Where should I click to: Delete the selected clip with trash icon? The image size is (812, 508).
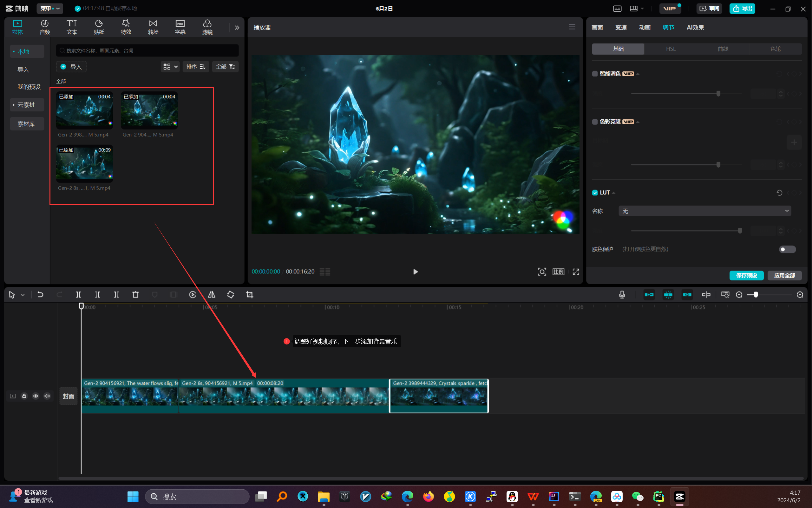(x=135, y=295)
